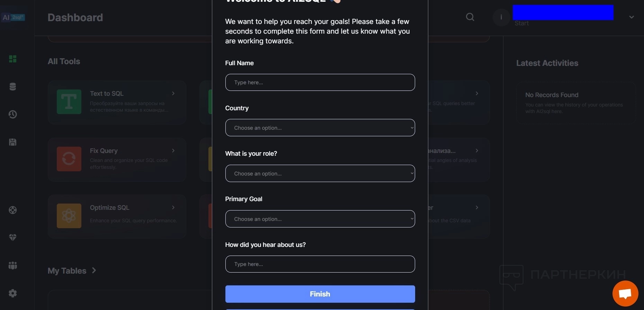
Task: Focus the Full Name input field
Action: pos(320,83)
